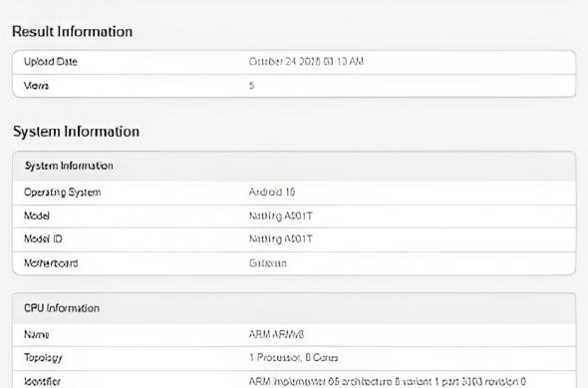Select the ARM implementer identifier value
This screenshot has height=388, width=588.
pyautogui.click(x=388, y=382)
